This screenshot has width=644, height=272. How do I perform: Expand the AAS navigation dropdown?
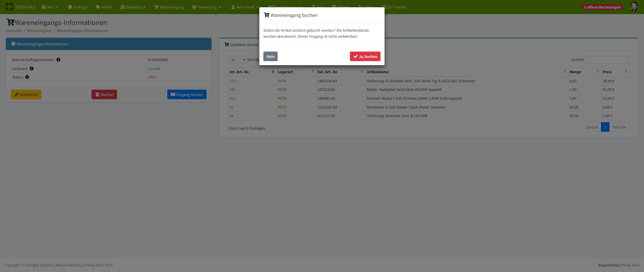coord(50,7)
